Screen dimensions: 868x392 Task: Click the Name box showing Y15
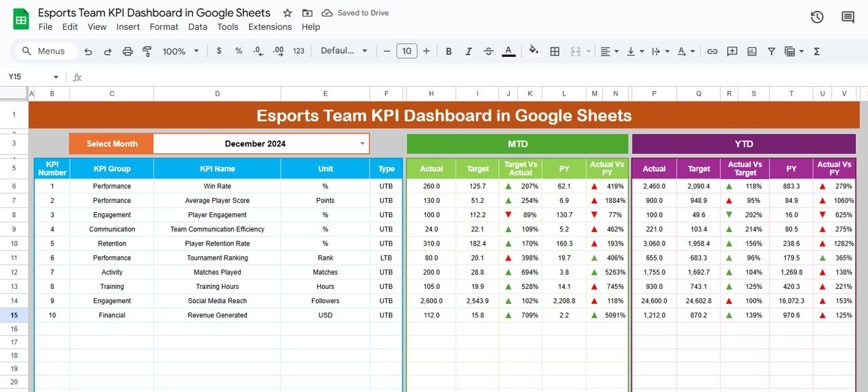tap(27, 77)
